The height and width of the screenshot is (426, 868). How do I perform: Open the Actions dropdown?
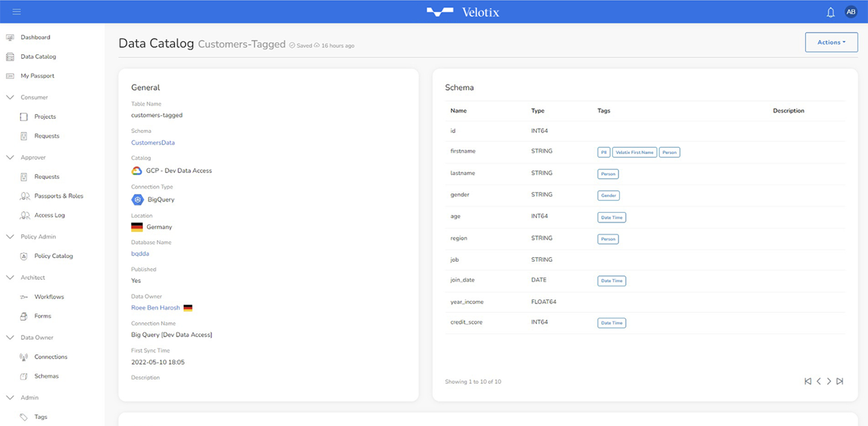(x=831, y=42)
